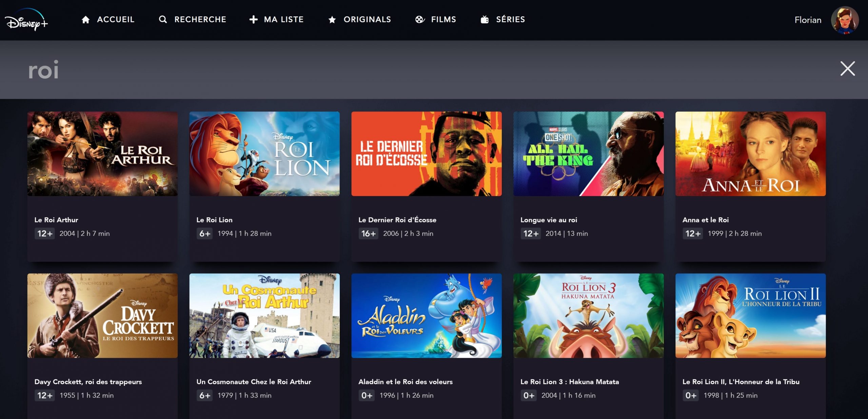Open the Le Roi Lion poster
This screenshot has width=868, height=419.
click(264, 154)
